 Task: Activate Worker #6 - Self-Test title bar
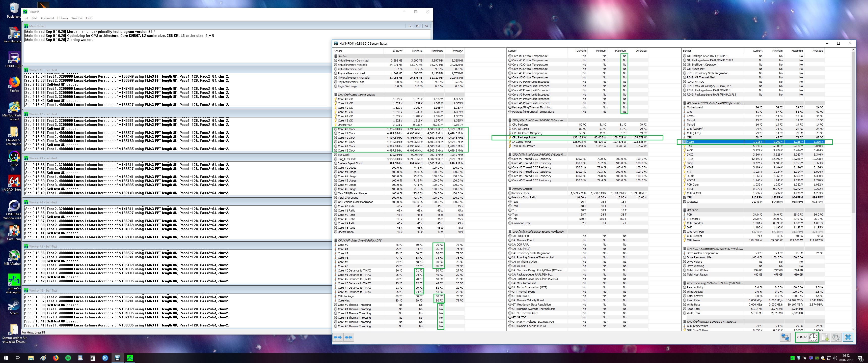177,291
